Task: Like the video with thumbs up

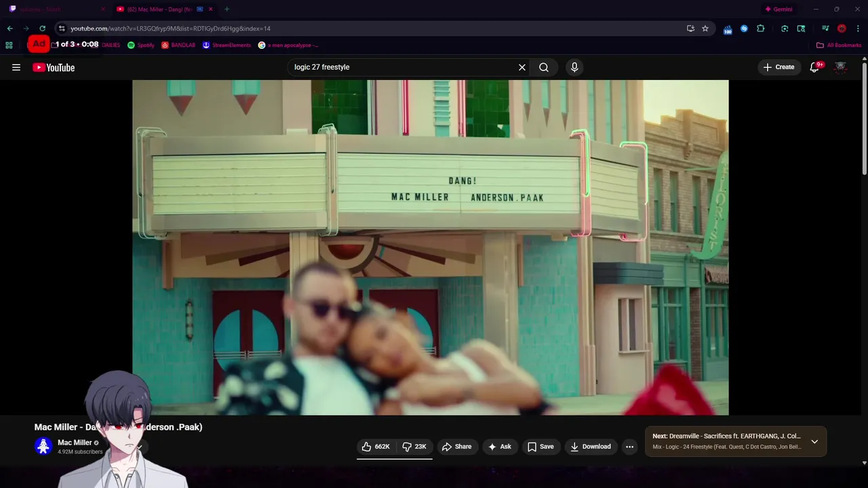Action: tap(376, 447)
